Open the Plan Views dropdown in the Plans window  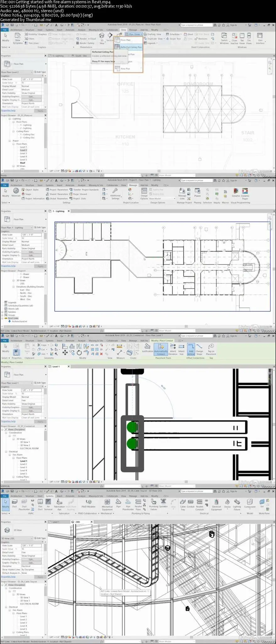click(x=134, y=34)
